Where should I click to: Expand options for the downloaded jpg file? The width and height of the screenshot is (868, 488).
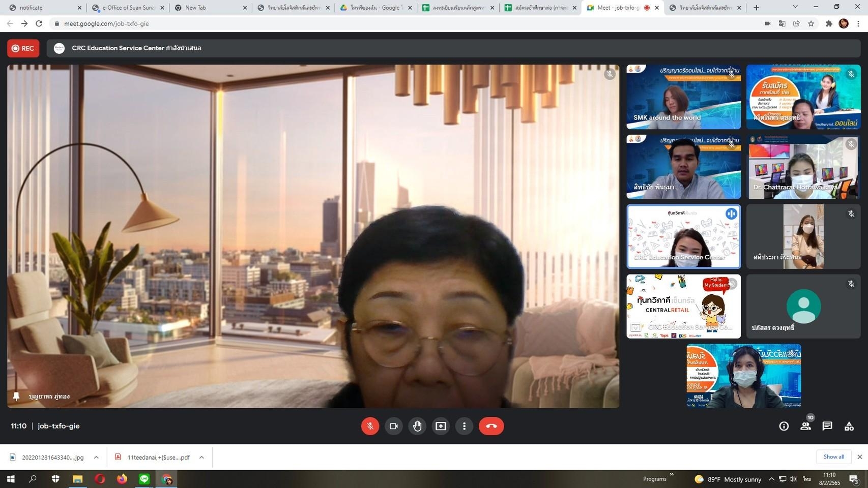click(96, 457)
